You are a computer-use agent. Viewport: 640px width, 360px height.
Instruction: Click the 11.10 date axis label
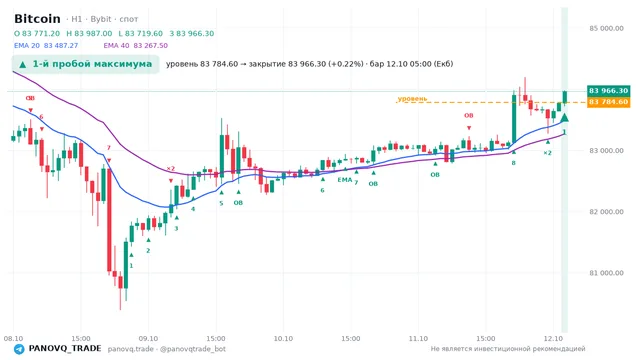click(x=418, y=338)
